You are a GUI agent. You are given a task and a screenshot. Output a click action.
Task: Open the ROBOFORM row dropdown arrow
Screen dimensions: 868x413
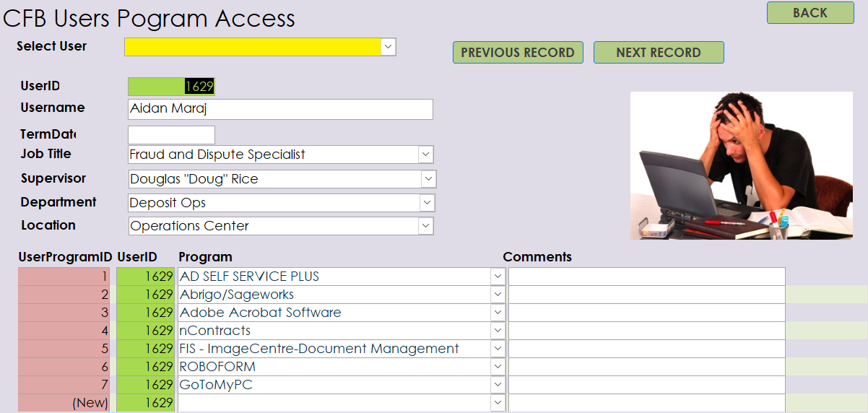[498, 367]
